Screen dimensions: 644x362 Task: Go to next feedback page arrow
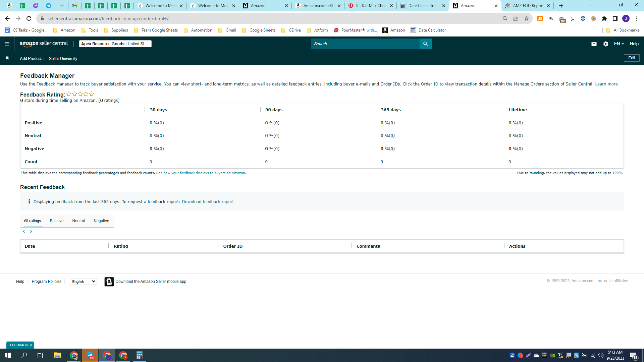click(31, 232)
